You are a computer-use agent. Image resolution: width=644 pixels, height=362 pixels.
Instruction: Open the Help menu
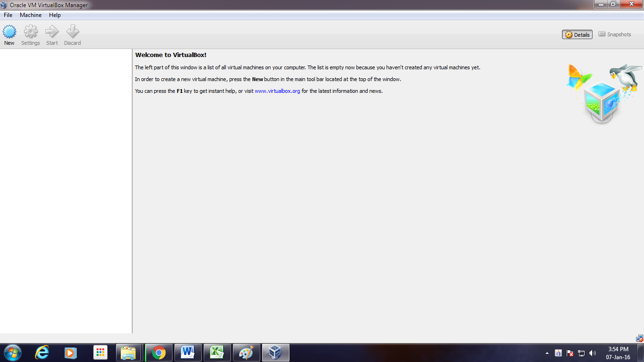tap(55, 15)
